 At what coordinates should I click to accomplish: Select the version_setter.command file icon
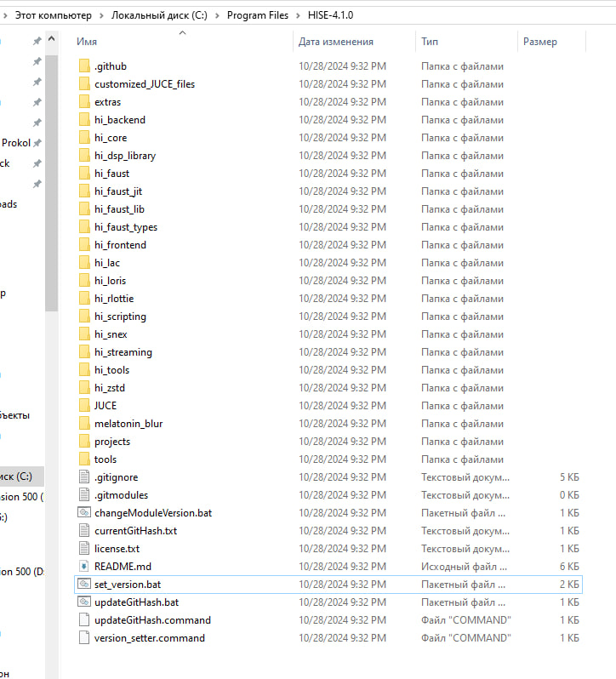[84, 638]
